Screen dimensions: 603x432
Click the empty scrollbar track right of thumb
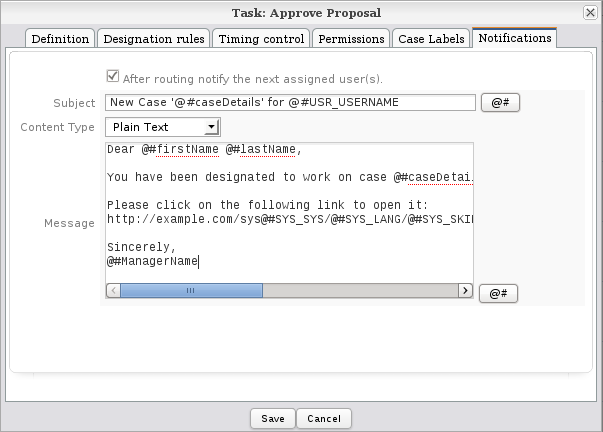click(360, 290)
